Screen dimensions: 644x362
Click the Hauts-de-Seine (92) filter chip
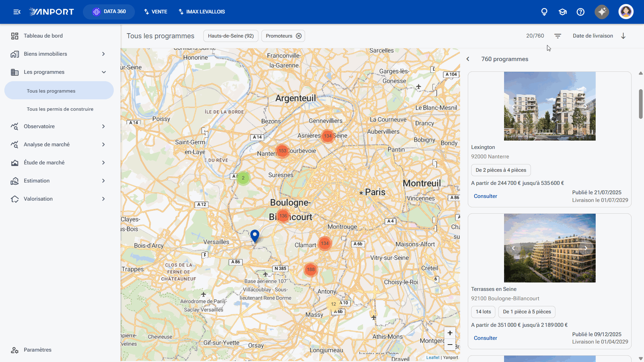coord(231,36)
